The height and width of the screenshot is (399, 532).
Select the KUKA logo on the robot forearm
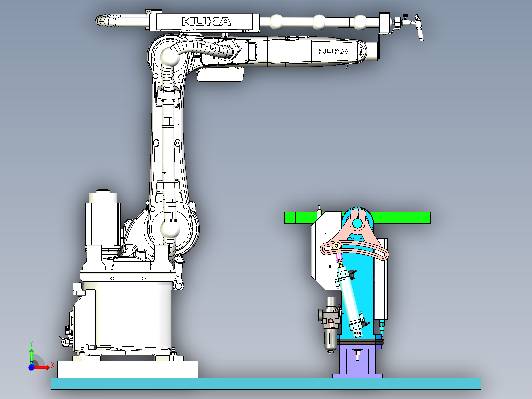(333, 52)
